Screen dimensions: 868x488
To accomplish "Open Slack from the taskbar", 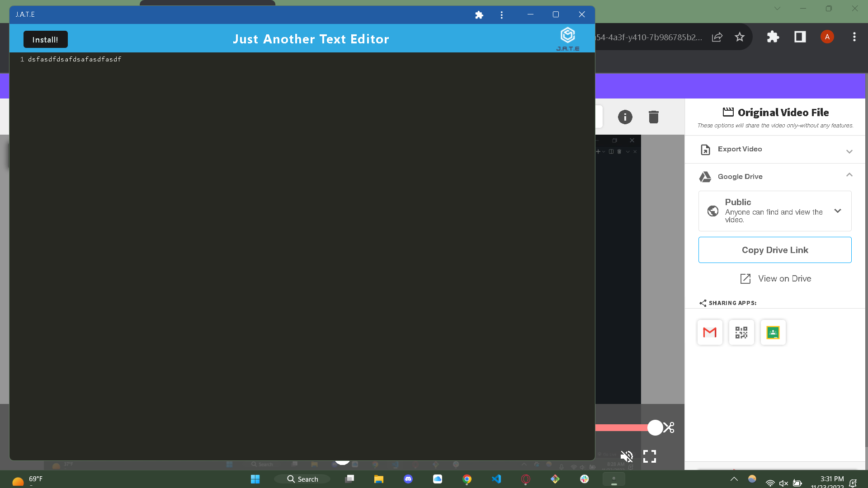I will (585, 479).
